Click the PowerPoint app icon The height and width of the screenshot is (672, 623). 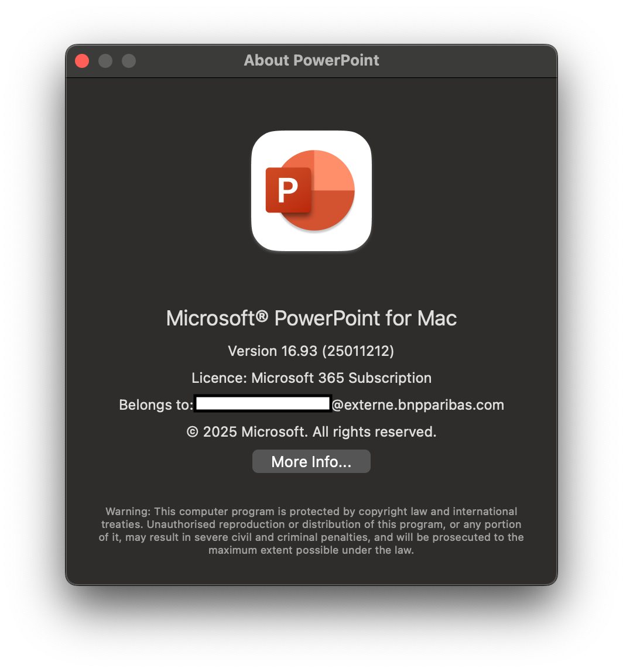coord(311,191)
